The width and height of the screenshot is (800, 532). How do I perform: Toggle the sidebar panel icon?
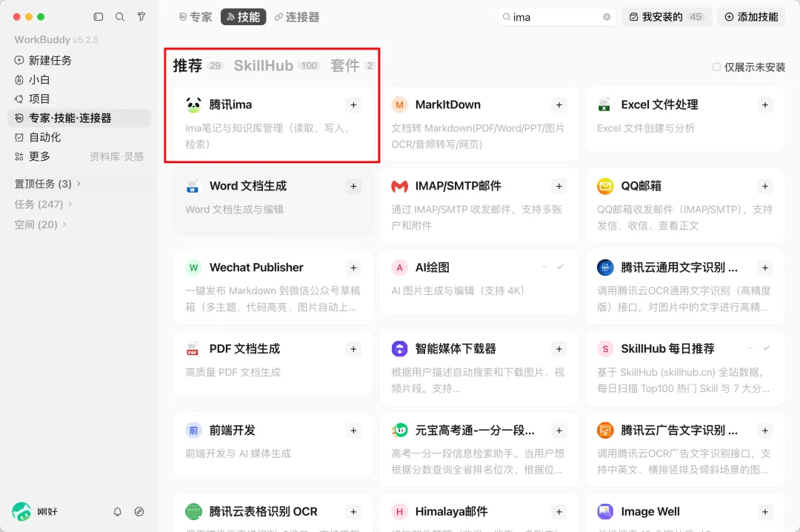coord(99,17)
